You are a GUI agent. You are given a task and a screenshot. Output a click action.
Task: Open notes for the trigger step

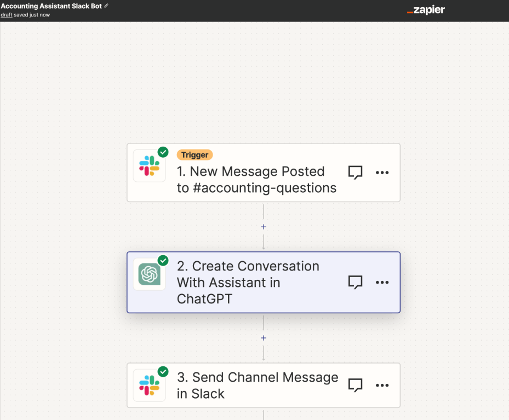pyautogui.click(x=355, y=172)
